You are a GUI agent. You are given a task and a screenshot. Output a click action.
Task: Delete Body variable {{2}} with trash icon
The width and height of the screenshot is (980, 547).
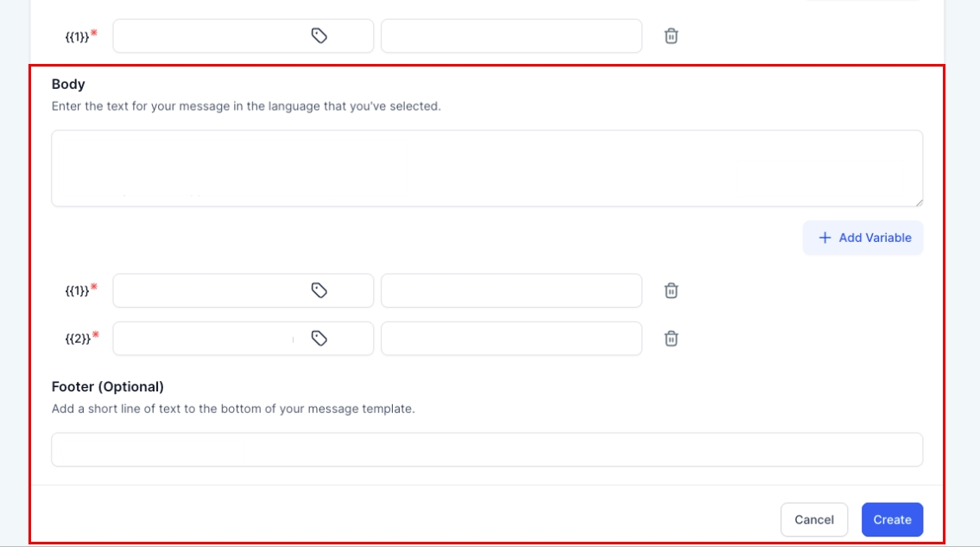tap(671, 339)
